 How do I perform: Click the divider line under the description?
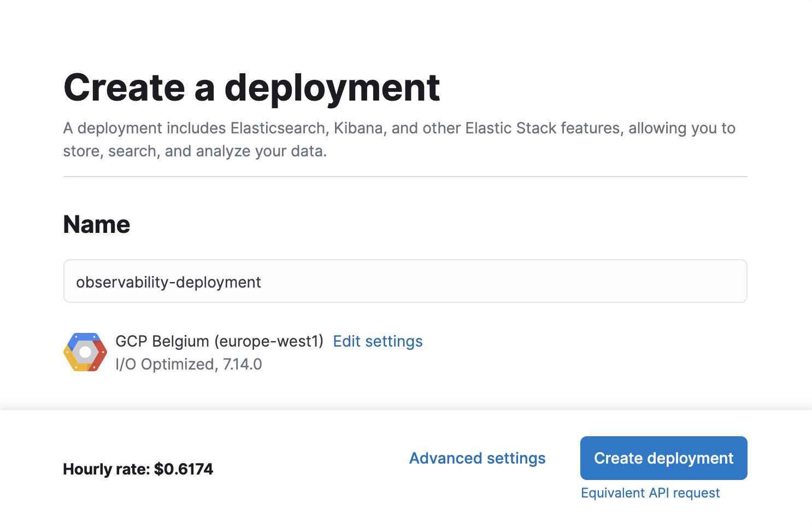pyautogui.click(x=405, y=177)
